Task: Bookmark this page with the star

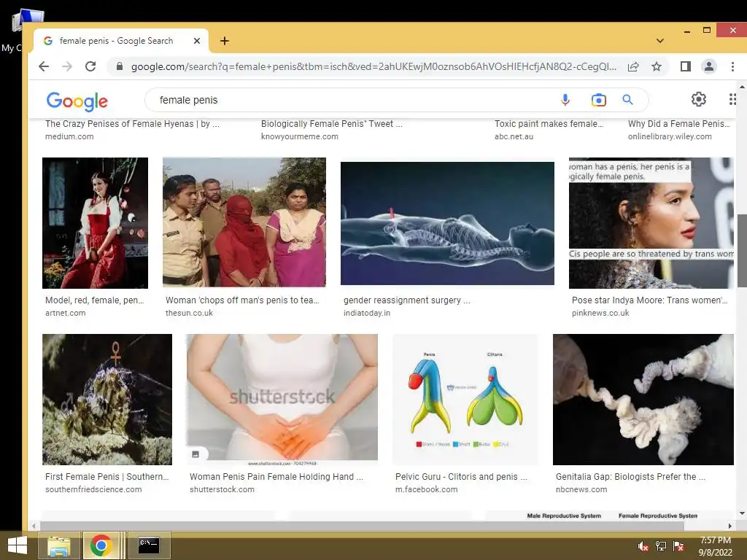Action: click(x=657, y=66)
